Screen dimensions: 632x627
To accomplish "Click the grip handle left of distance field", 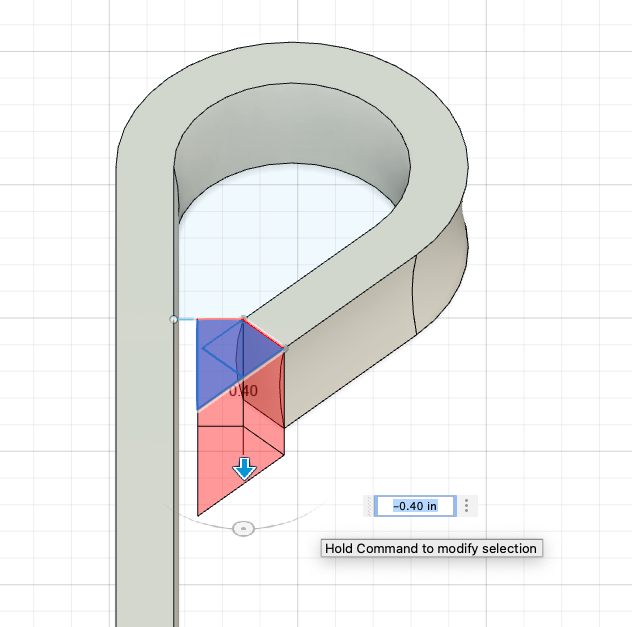I will [369, 506].
